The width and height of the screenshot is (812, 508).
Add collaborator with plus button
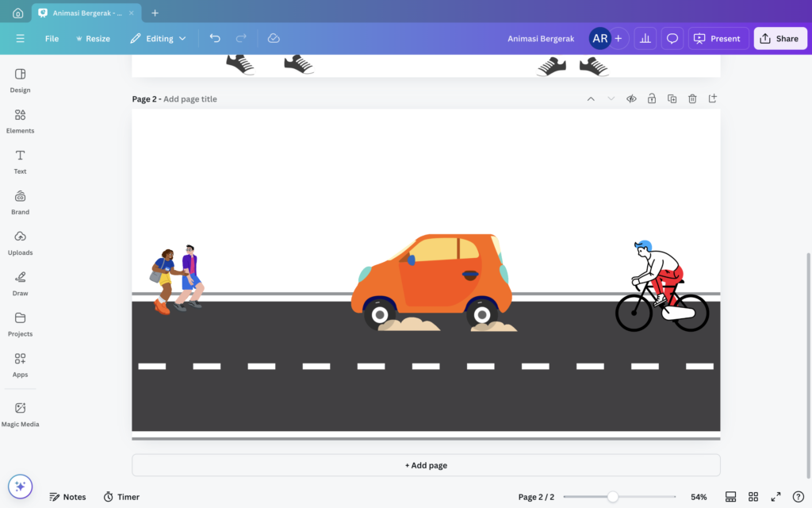click(619, 38)
